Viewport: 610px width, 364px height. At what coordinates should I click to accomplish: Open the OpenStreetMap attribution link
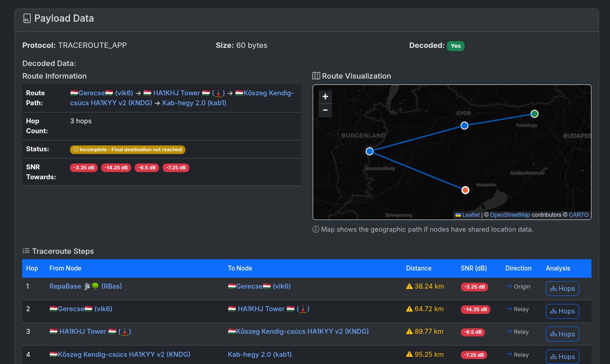(x=510, y=215)
